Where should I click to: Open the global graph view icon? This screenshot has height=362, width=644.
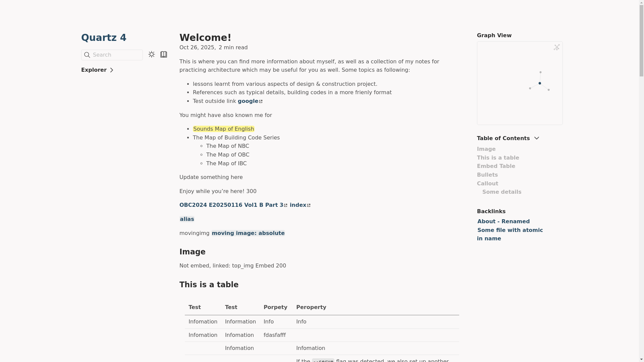click(x=556, y=47)
